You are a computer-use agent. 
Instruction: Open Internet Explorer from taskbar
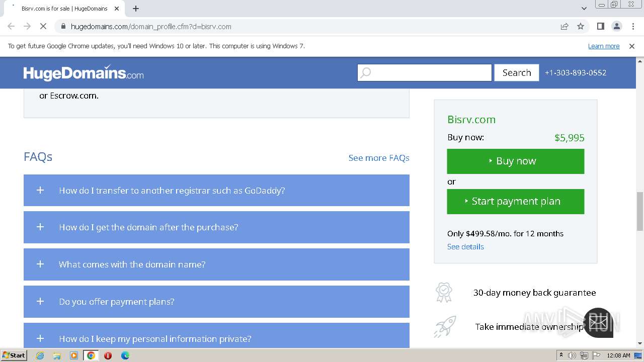(x=40, y=355)
